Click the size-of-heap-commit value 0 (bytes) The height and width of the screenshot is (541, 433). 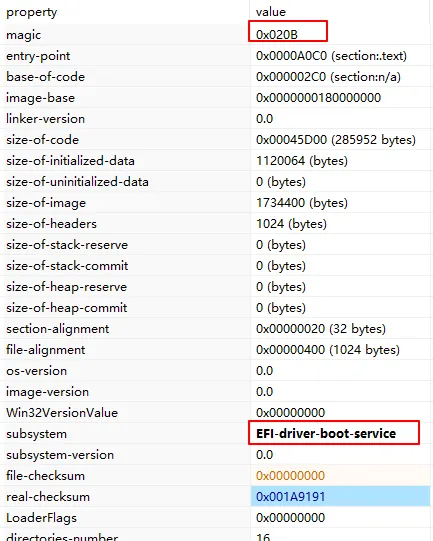click(x=281, y=308)
